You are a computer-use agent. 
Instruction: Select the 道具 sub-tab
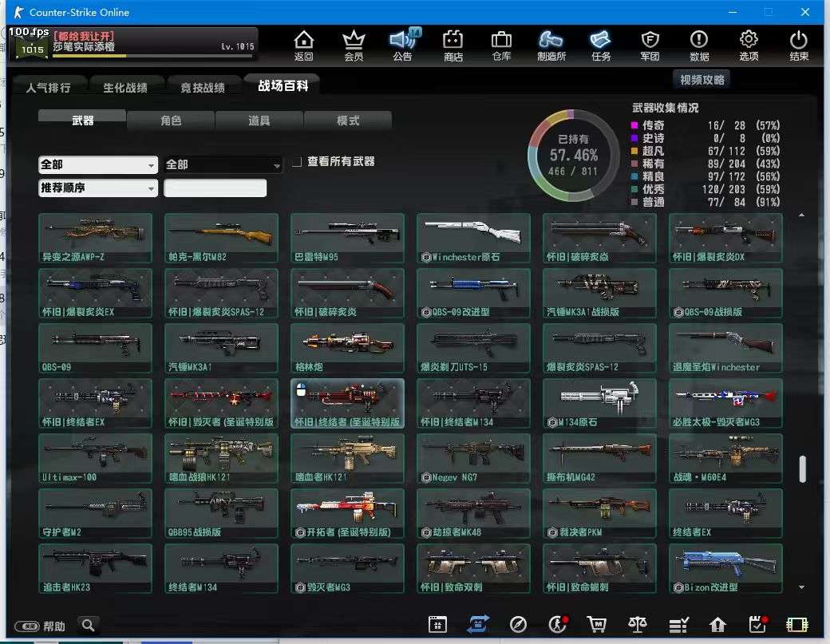259,121
